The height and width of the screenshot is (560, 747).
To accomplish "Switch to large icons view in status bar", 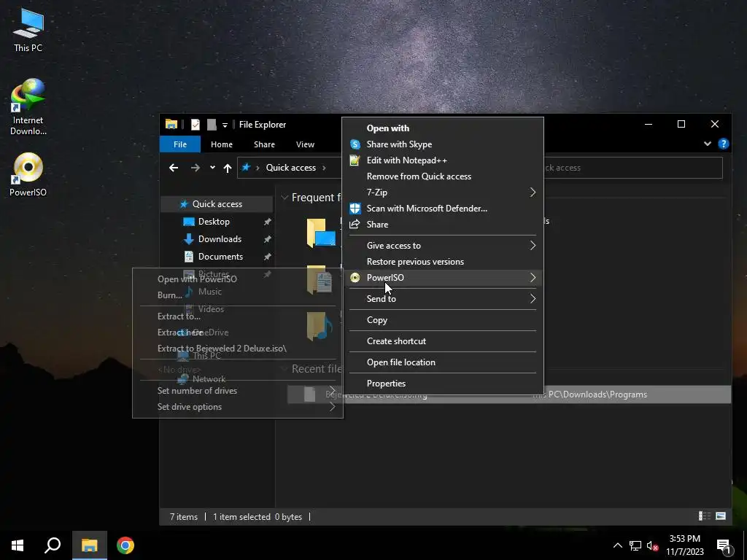I will (721, 516).
